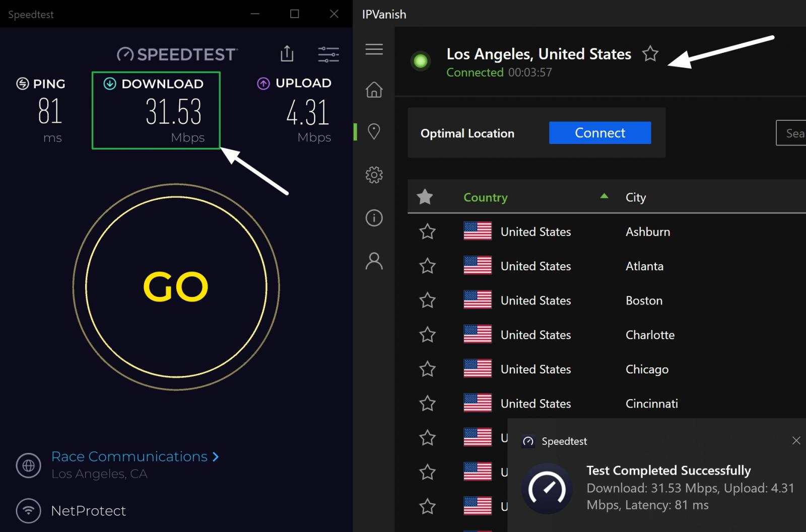This screenshot has height=532, width=806.
Task: Open the account profile icon
Action: click(374, 261)
